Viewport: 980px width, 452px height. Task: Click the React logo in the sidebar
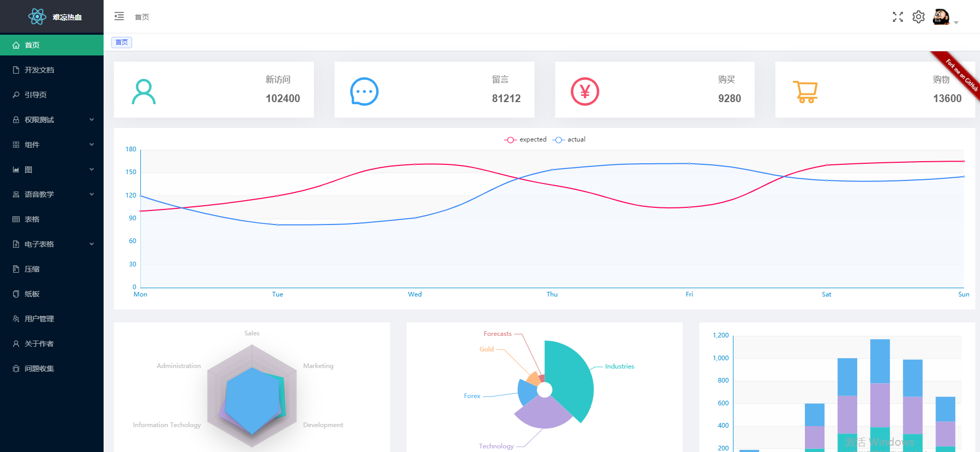pyautogui.click(x=37, y=17)
